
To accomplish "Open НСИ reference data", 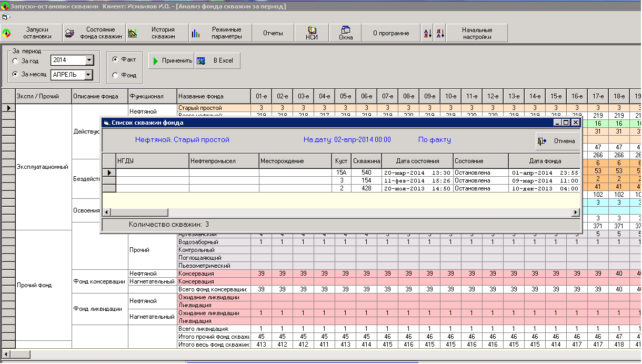I will point(312,33).
